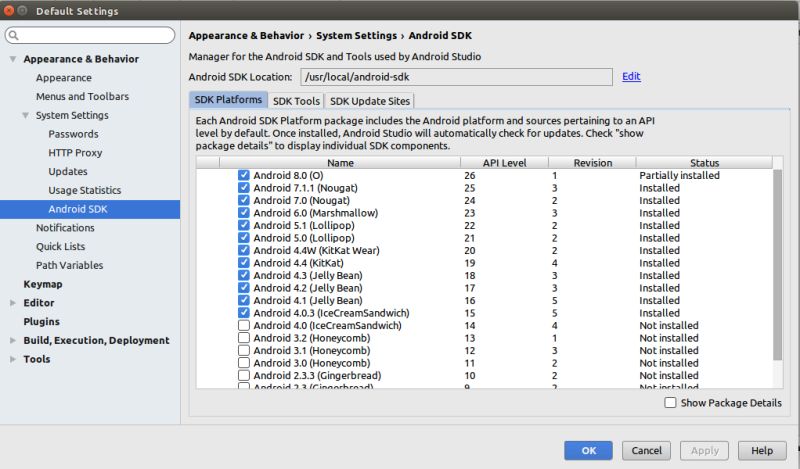Select Appearance in the settings tree

64,78
